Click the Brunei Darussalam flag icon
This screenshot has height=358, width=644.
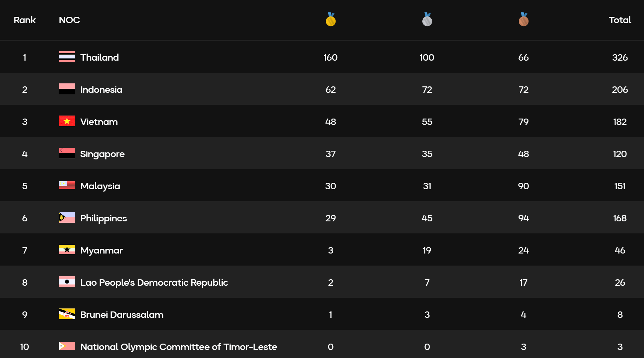point(67,314)
